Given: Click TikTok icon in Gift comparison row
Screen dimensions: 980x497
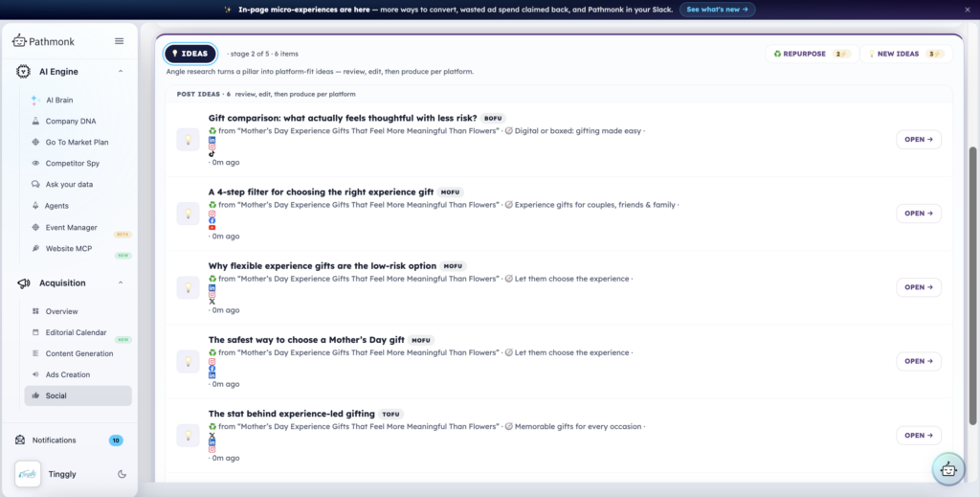Looking at the screenshot, I should tap(212, 154).
